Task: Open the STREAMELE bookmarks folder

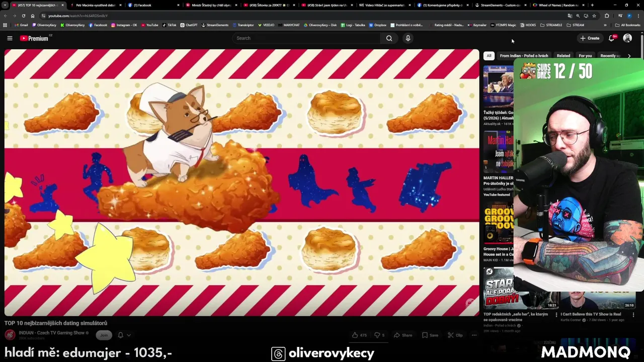Action: coord(551,25)
